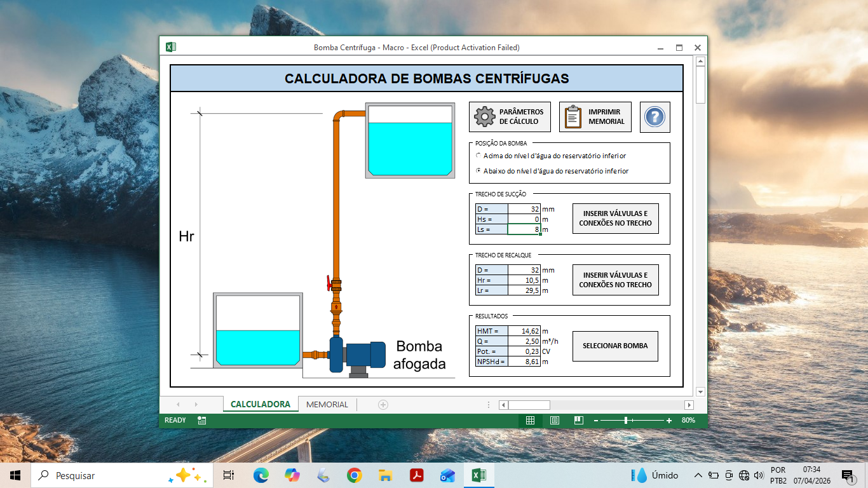The image size is (868, 488).
Task: Click the Úmido weather widget
Action: coord(654,475)
